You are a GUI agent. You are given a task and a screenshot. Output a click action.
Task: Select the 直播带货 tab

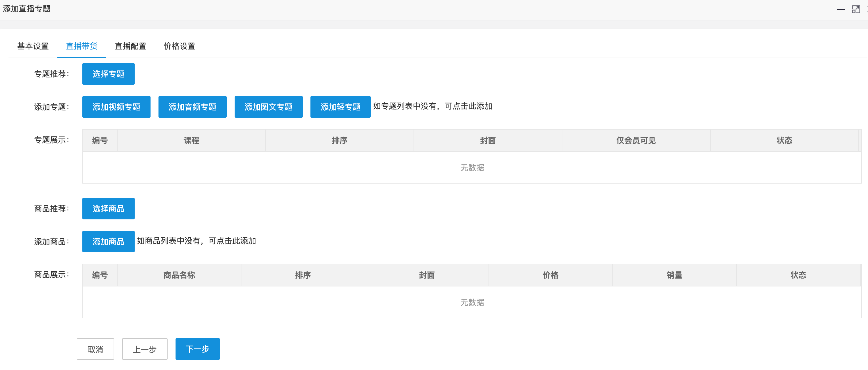pos(82,46)
